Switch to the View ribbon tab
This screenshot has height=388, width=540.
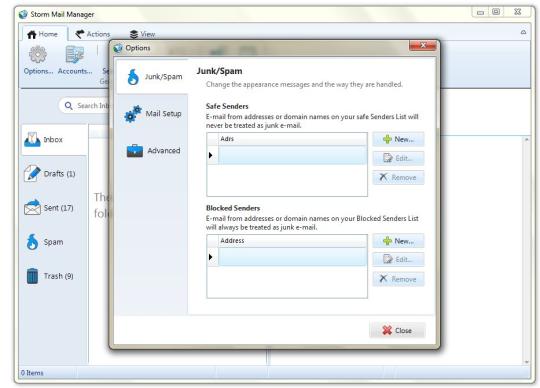142,34
